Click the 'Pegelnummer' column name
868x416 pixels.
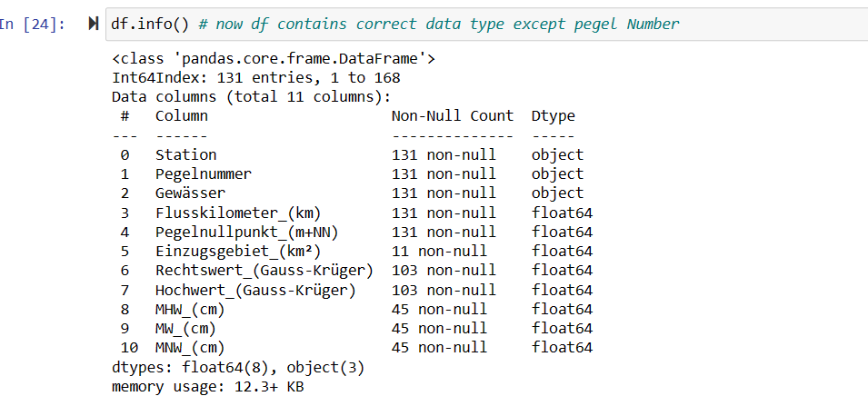click(204, 173)
